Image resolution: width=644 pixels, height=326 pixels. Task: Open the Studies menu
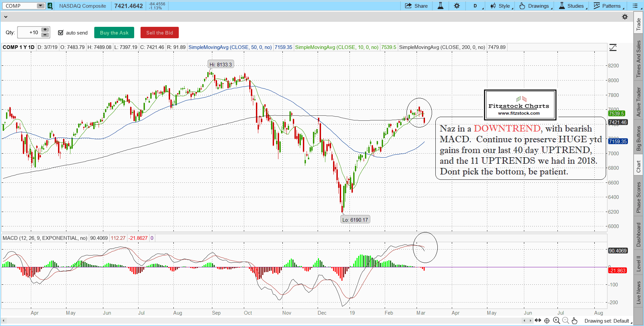[x=572, y=6]
